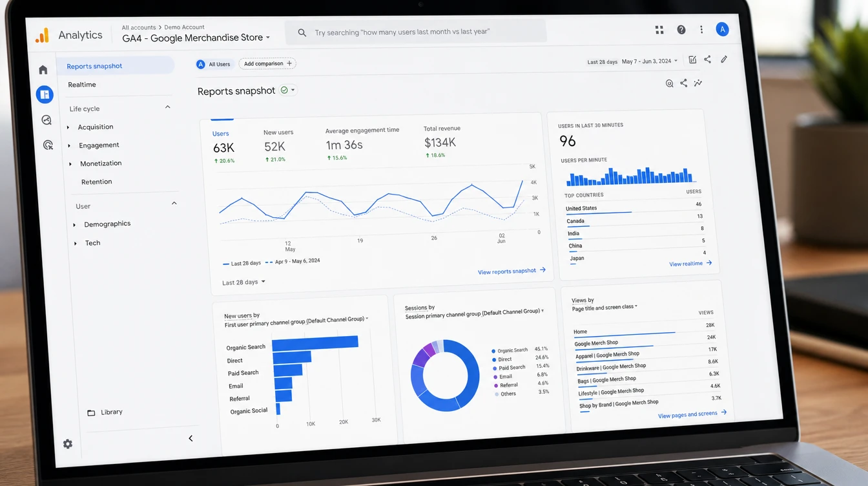Open the three-dot more options menu

coord(701,30)
